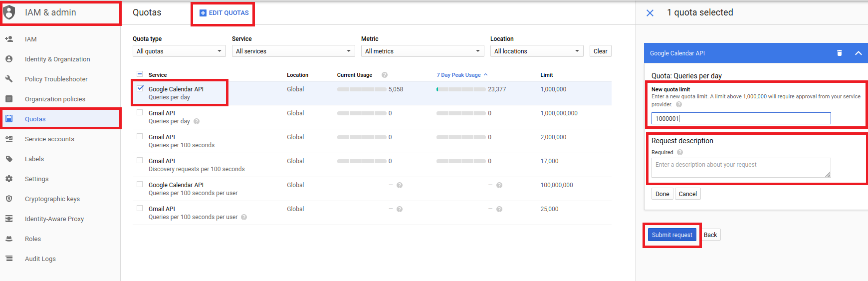Open the Quota type dropdown

[179, 51]
